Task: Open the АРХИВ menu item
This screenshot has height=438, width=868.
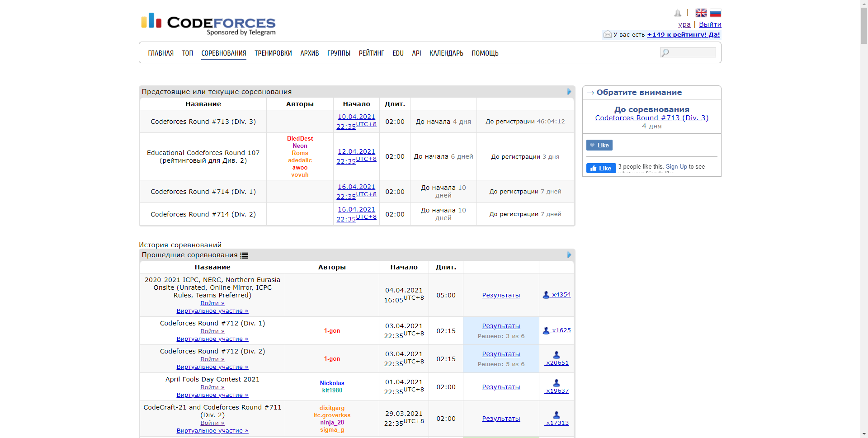Action: 309,53
